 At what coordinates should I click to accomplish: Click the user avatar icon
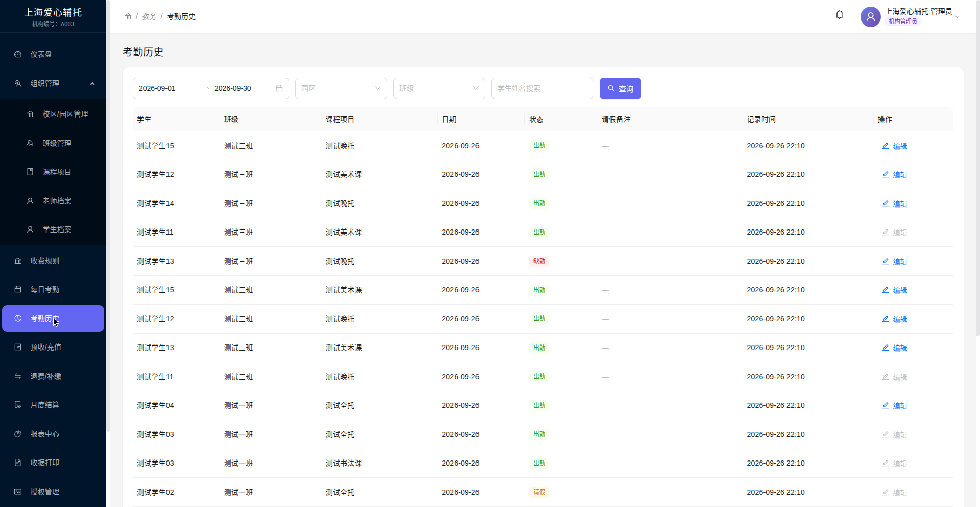[x=870, y=17]
